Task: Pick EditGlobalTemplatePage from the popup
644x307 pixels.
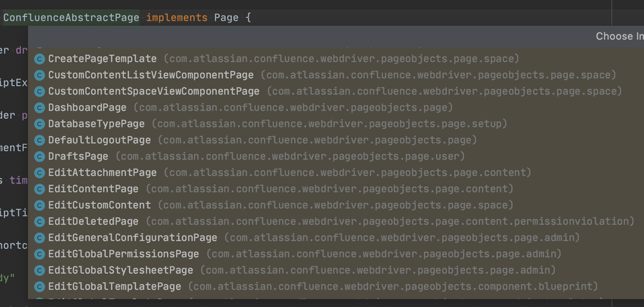Action: pos(336,286)
